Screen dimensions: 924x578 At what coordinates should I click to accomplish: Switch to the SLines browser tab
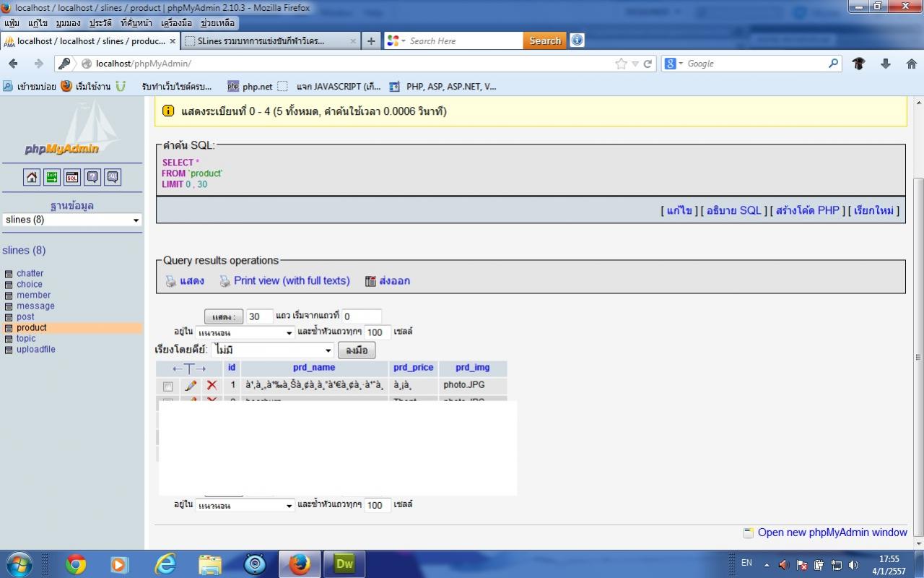click(269, 41)
